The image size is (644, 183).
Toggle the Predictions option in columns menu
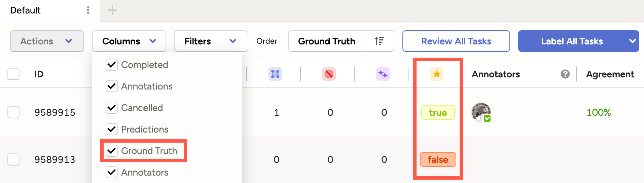(112, 129)
